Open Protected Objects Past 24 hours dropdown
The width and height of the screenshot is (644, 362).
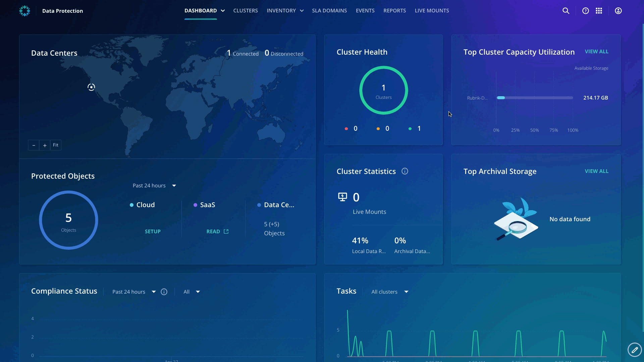click(154, 186)
